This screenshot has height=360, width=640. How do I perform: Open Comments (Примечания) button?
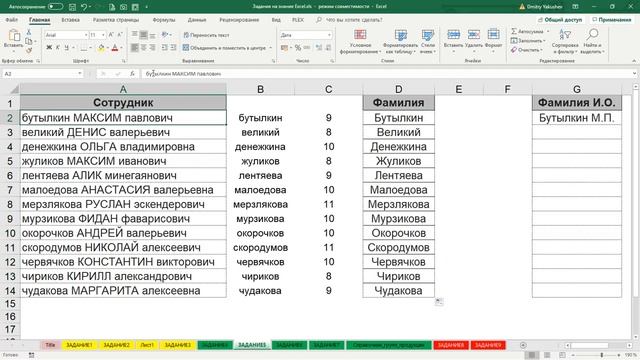coord(611,20)
